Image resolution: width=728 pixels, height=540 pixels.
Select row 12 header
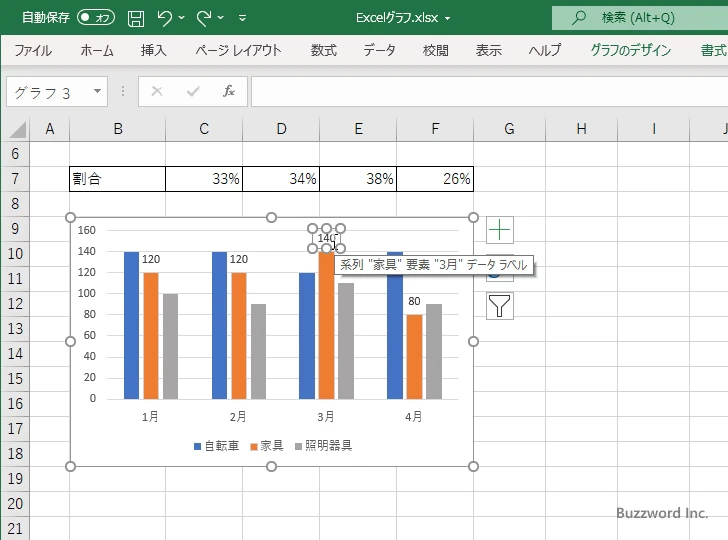[x=15, y=304]
